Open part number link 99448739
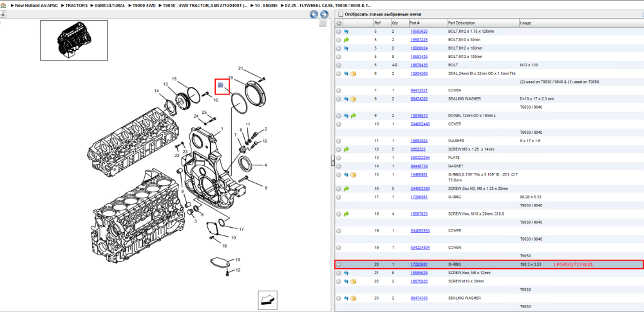This screenshot has height=312, width=644. click(x=419, y=166)
